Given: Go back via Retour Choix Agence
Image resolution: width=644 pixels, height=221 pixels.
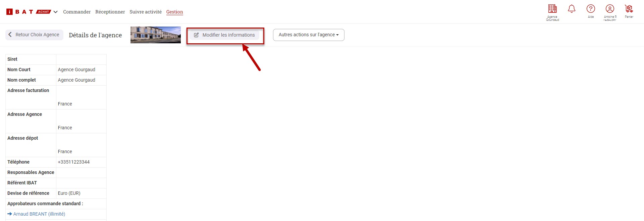Looking at the screenshot, I should pyautogui.click(x=34, y=35).
